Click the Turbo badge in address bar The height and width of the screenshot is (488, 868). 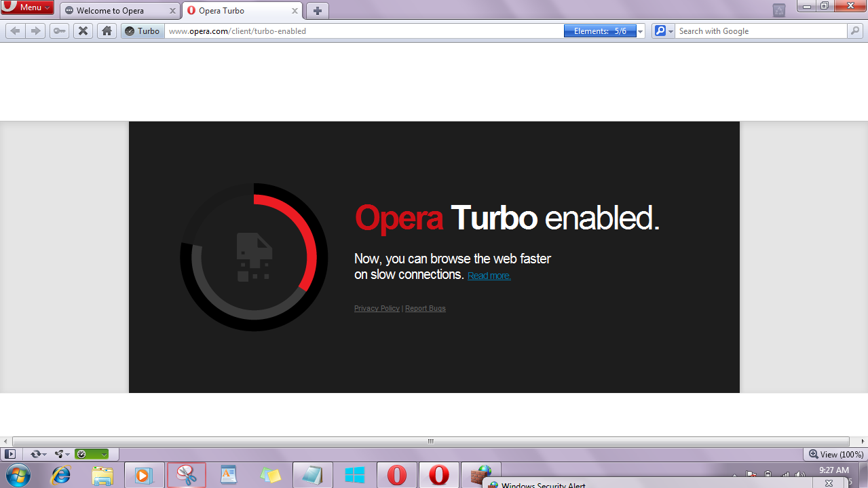tap(143, 31)
